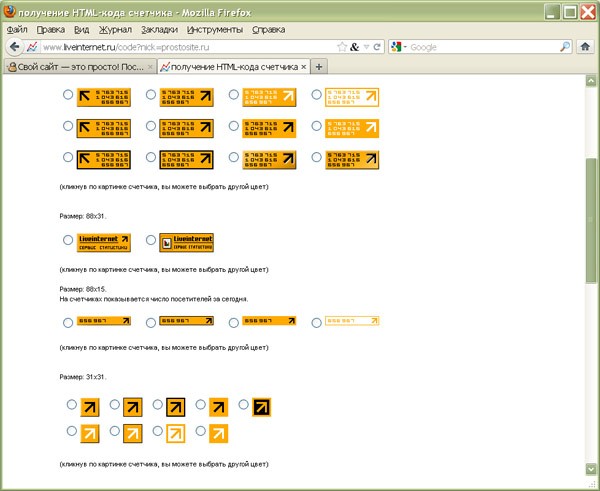Open the Home page button
600x491 pixels.
pyautogui.click(x=585, y=47)
